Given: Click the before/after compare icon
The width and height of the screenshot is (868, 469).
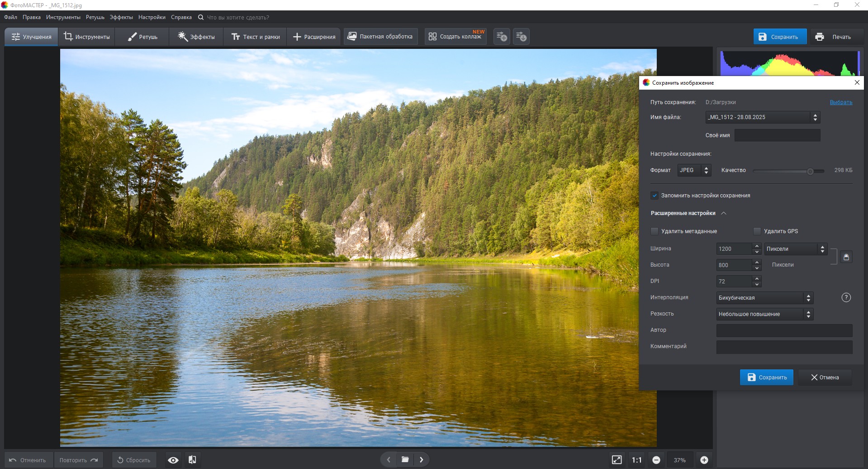Looking at the screenshot, I should click(192, 460).
